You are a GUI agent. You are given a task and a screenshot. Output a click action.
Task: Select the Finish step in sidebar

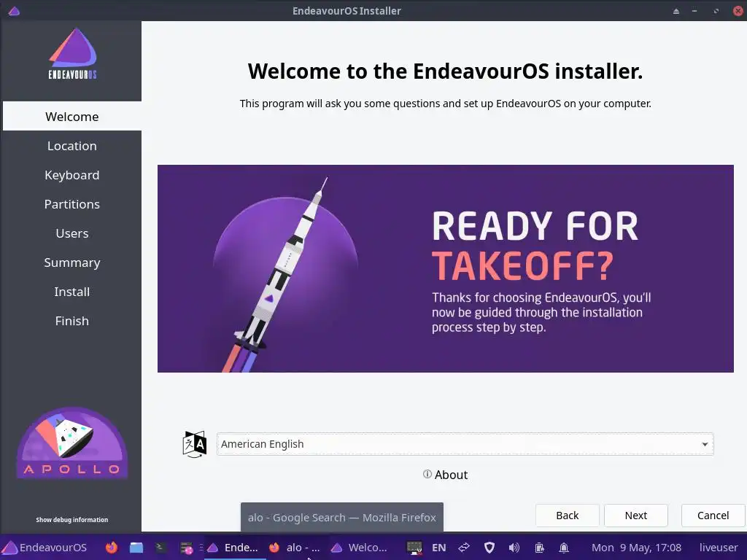click(72, 321)
